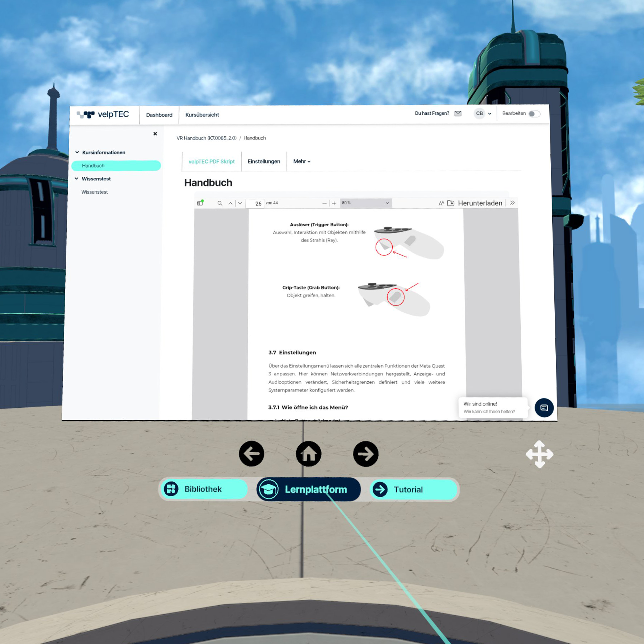
Task: Open the Bibliothek button
Action: [204, 489]
